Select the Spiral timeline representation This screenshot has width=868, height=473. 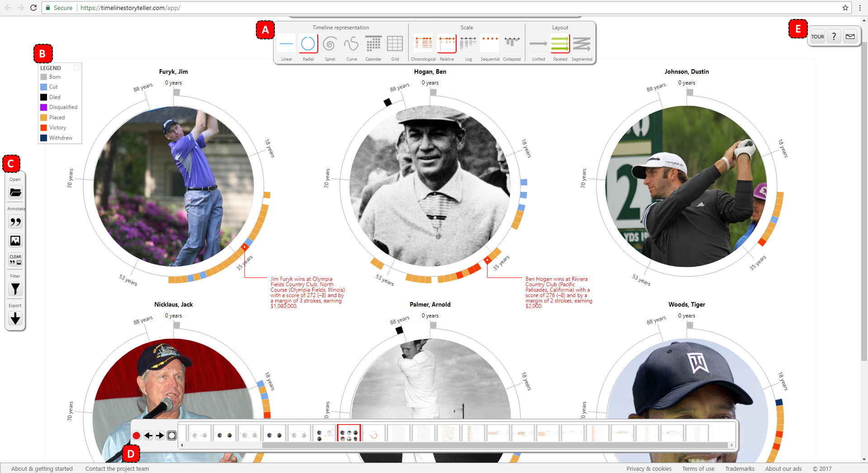[330, 44]
